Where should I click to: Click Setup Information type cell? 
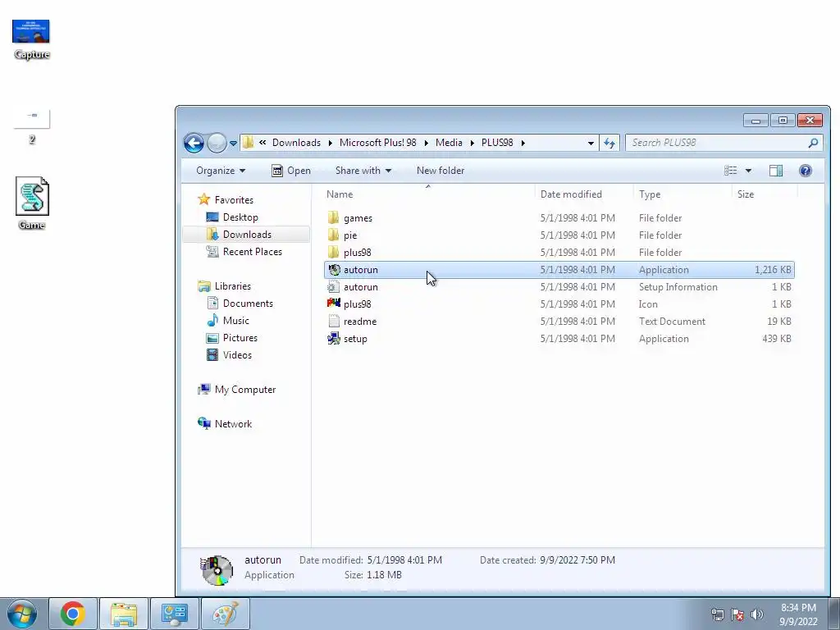click(x=678, y=286)
